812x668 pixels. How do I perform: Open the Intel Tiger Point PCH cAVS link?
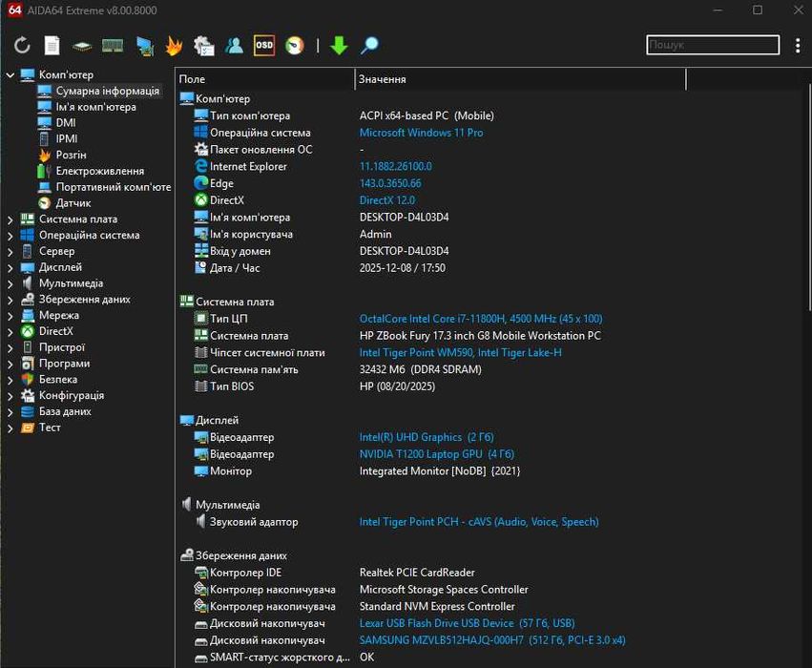point(479,521)
